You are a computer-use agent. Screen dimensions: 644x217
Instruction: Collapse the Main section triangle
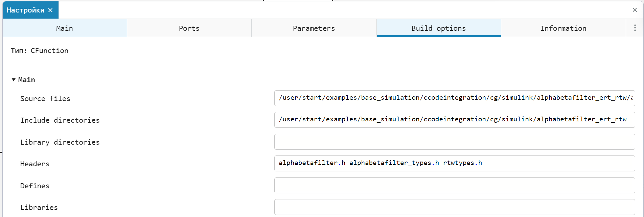coord(14,80)
